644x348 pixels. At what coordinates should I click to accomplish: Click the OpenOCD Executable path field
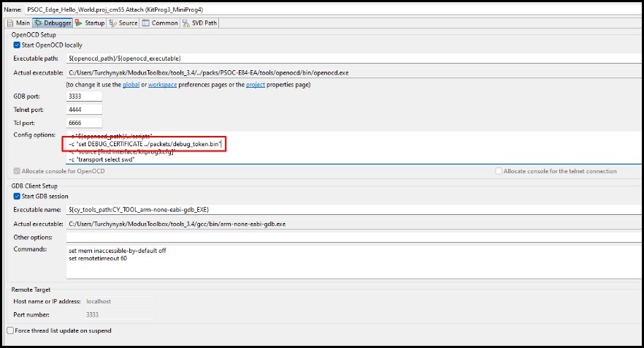(x=350, y=58)
